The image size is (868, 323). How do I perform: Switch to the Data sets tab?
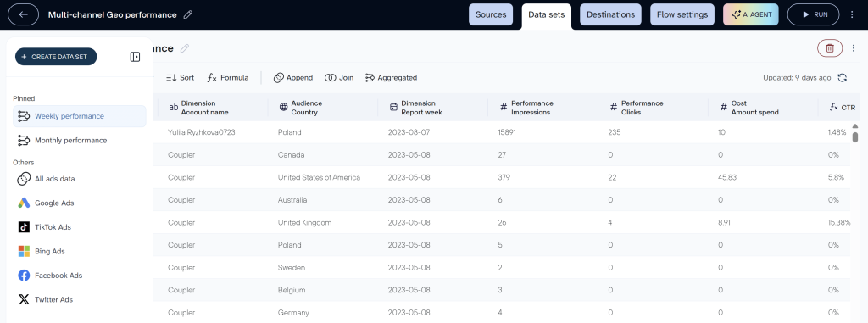[547, 15]
